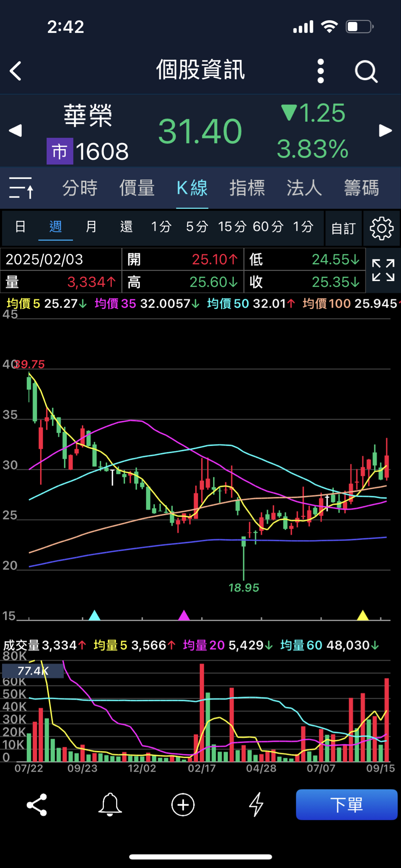
Task: Tap the 77.4K volume label
Action: click(x=33, y=671)
